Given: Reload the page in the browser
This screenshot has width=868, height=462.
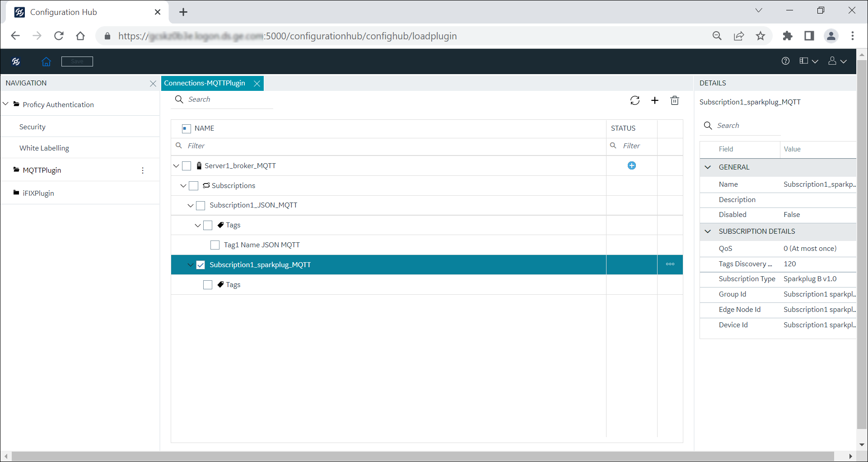Looking at the screenshot, I should pos(59,36).
